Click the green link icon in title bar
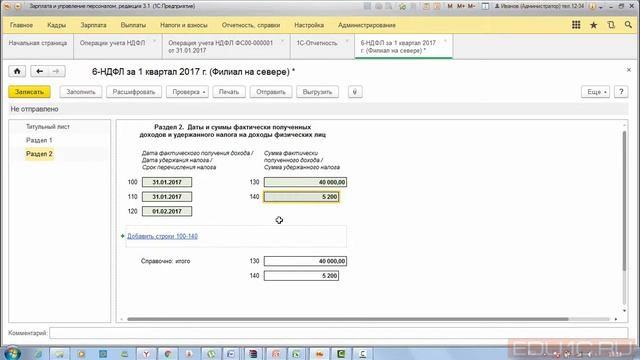 pos(403,6)
